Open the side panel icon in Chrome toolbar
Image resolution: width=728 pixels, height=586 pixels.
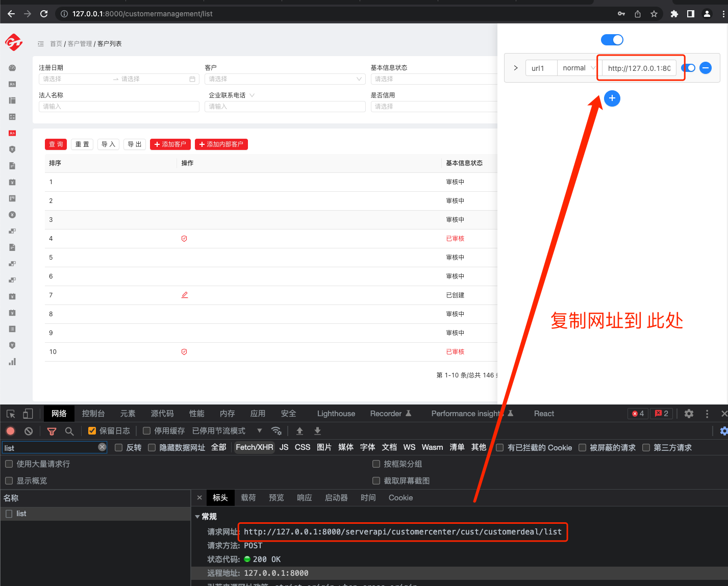pyautogui.click(x=691, y=14)
